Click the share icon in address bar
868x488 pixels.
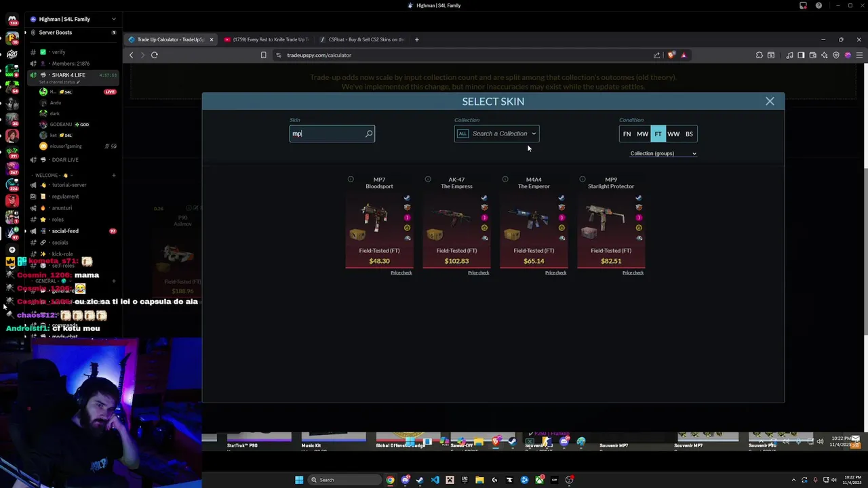656,55
